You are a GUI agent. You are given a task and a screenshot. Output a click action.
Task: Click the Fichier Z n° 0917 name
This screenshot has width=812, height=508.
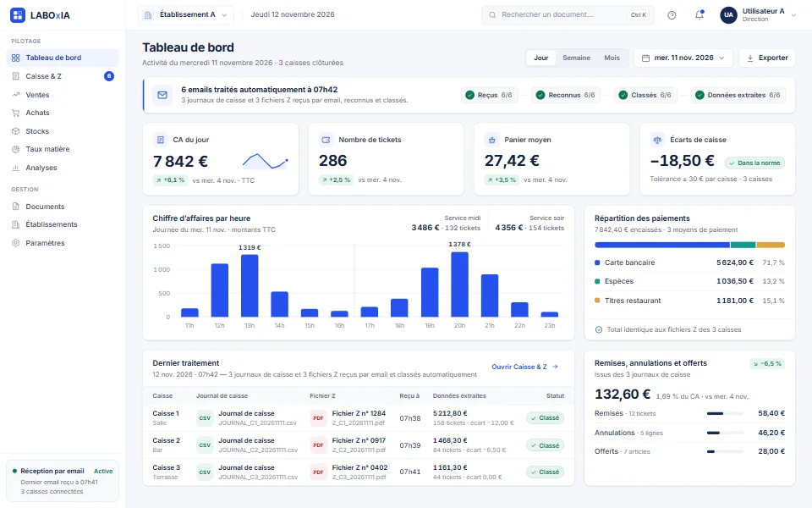[359, 440]
